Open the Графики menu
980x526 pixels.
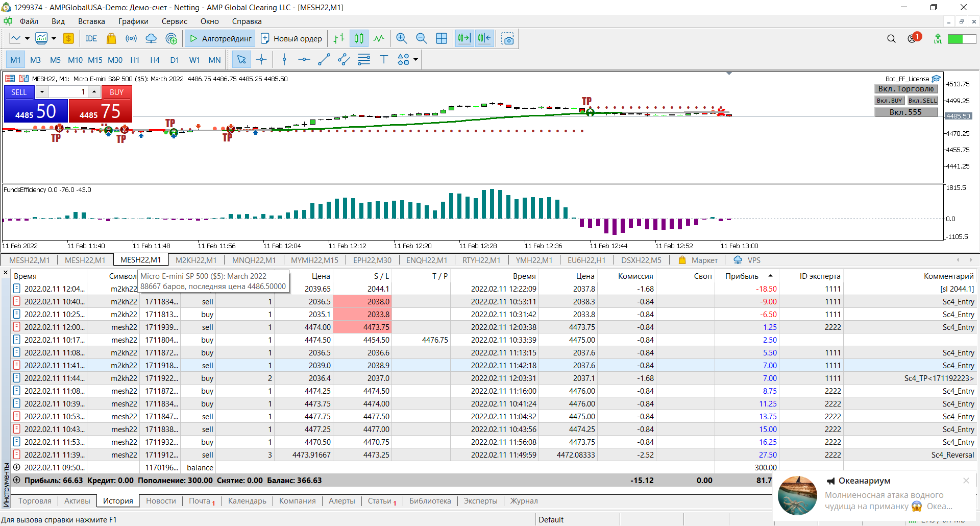[x=133, y=21]
